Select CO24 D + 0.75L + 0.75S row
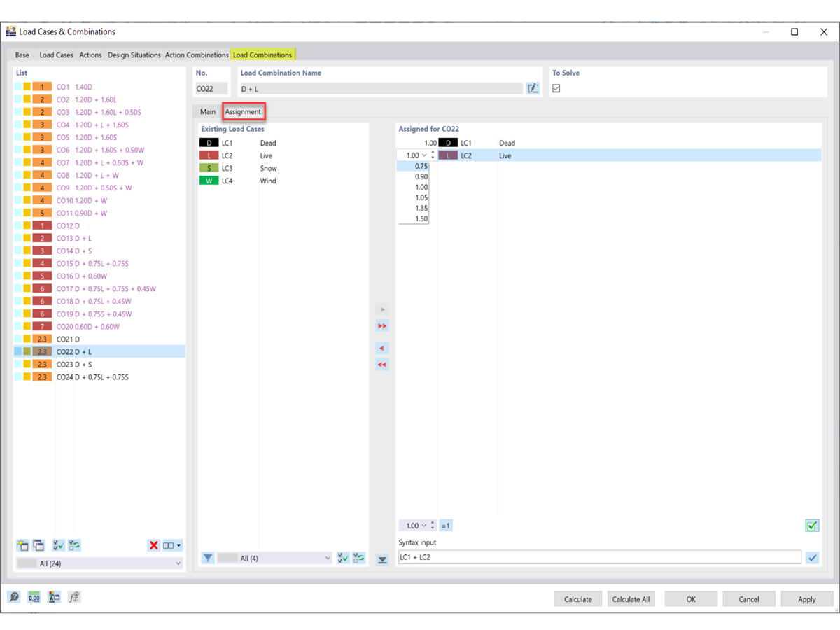 click(99, 377)
